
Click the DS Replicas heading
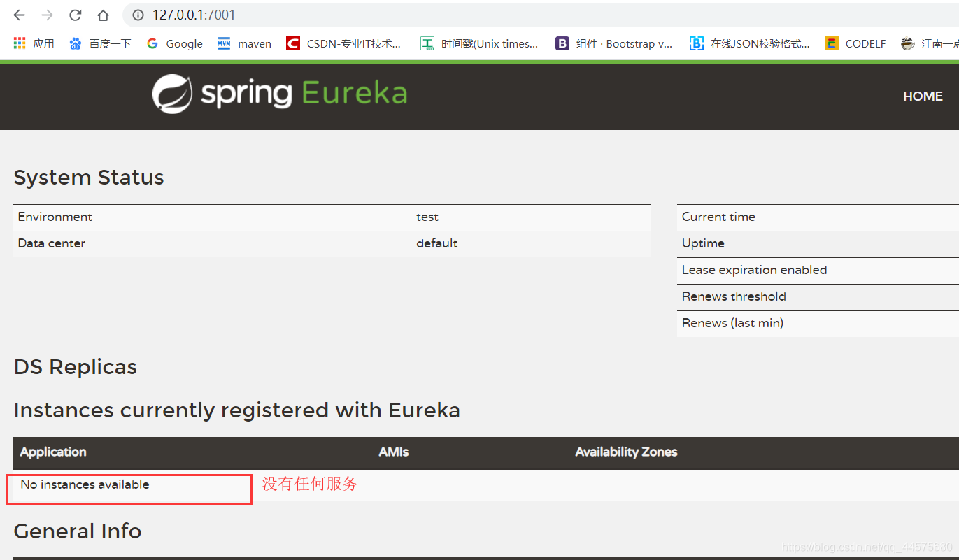coord(76,367)
